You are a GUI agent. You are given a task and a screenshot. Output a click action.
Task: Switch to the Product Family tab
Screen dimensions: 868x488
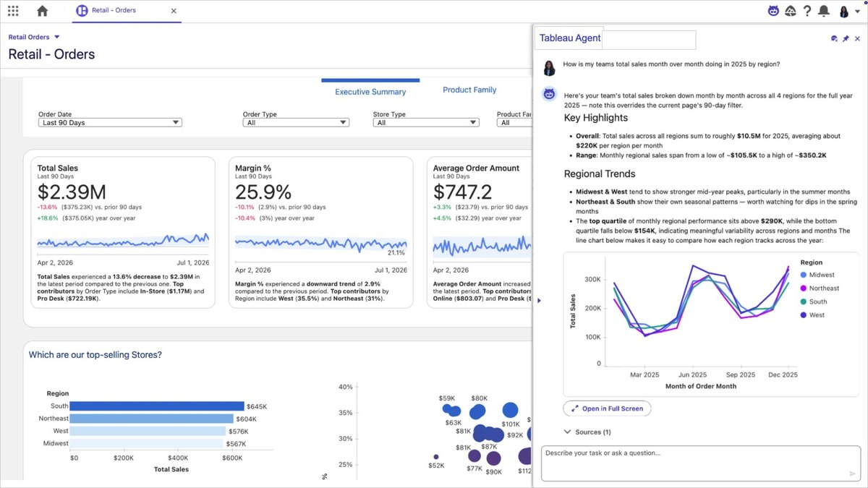469,90
